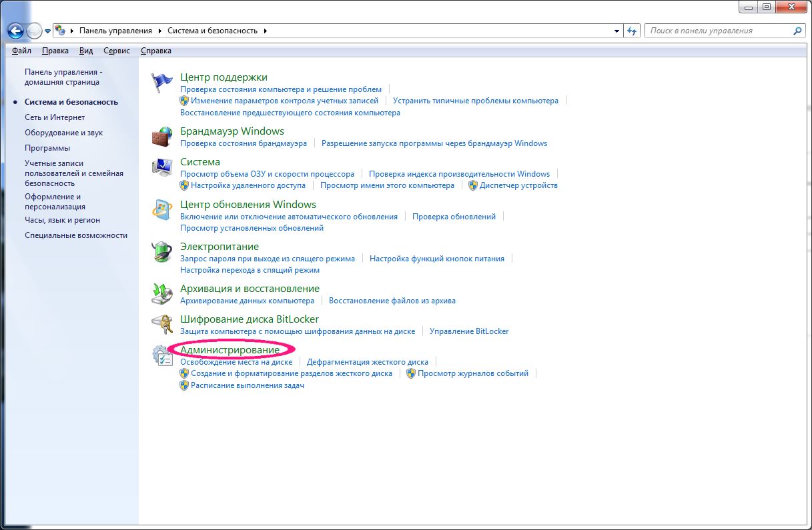Click Проверка индекса производительности Windows
The width and height of the screenshot is (812, 530).
point(460,174)
